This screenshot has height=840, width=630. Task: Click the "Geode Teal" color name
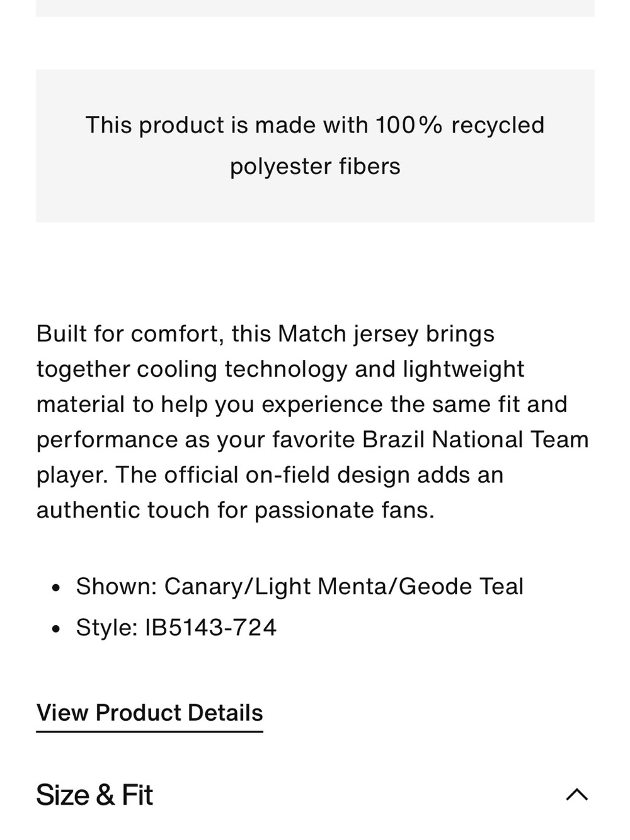(x=461, y=587)
